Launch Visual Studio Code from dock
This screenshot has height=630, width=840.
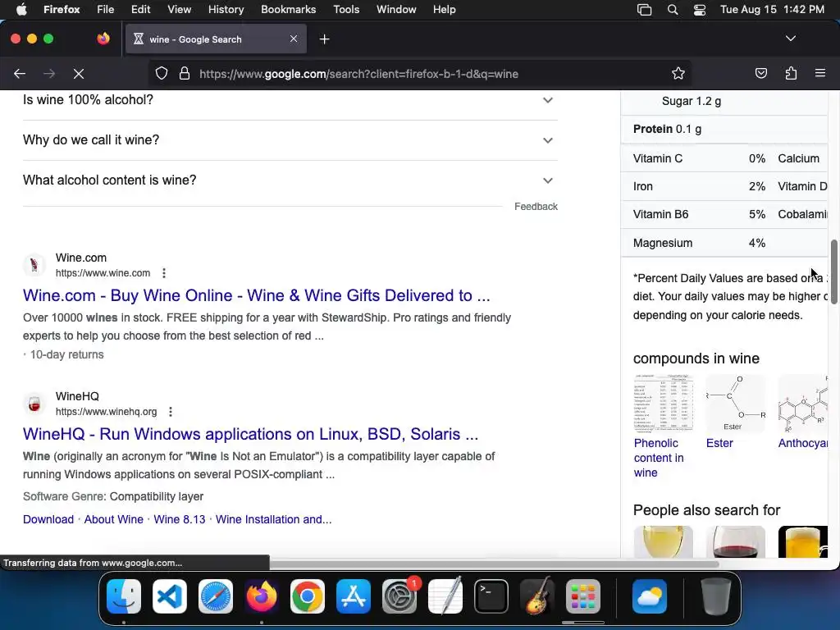pos(170,596)
